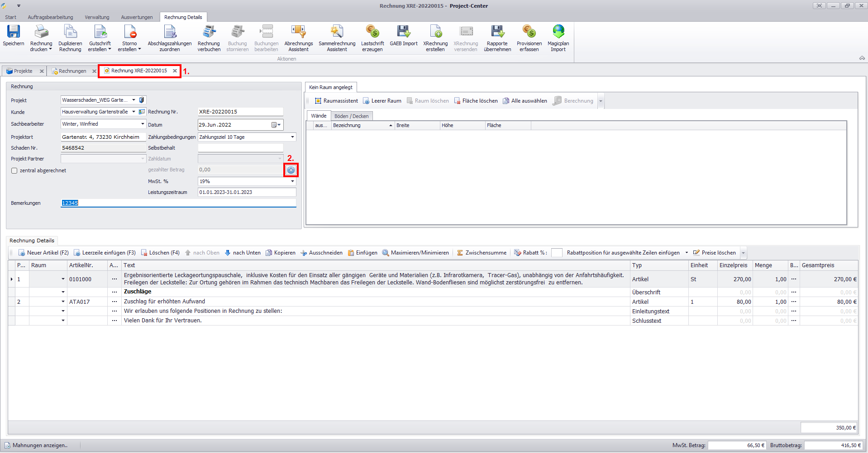Switch to the Auftragsbearbeitung ribbon tab
868x453 pixels.
coord(50,17)
